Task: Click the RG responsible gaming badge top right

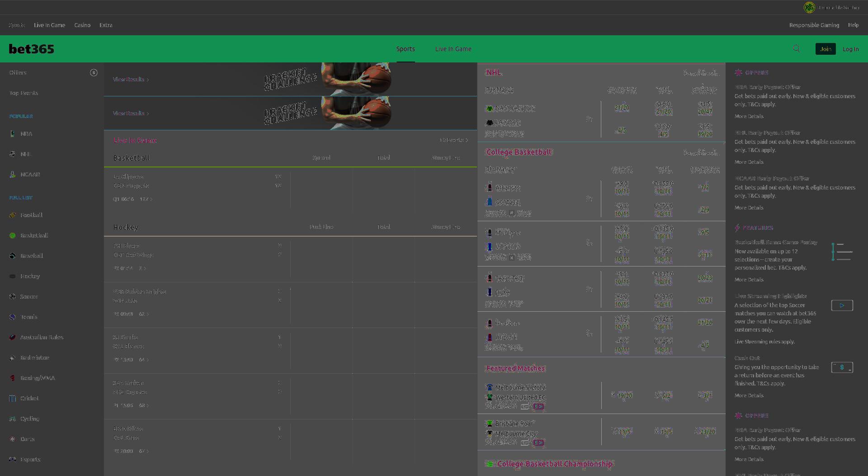Action: 809,7
